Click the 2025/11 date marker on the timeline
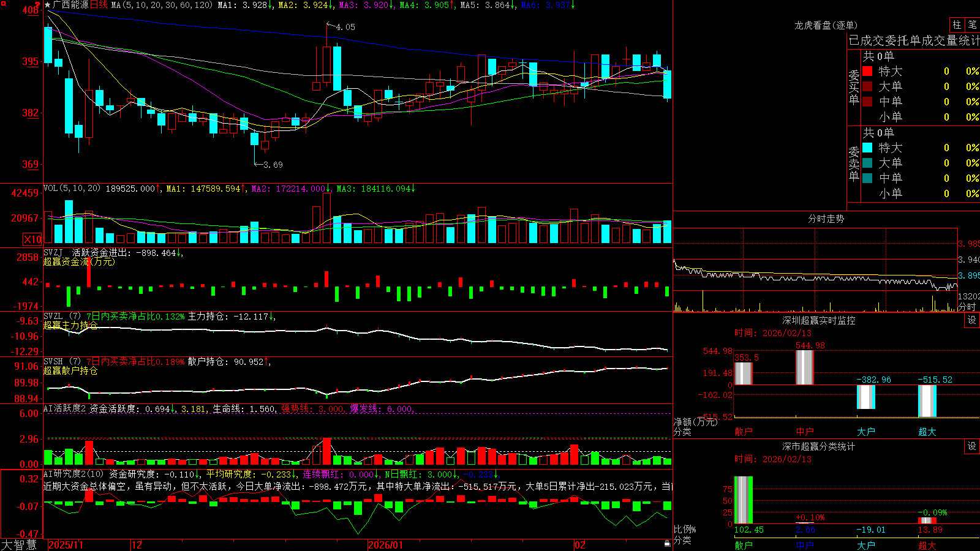 66,545
